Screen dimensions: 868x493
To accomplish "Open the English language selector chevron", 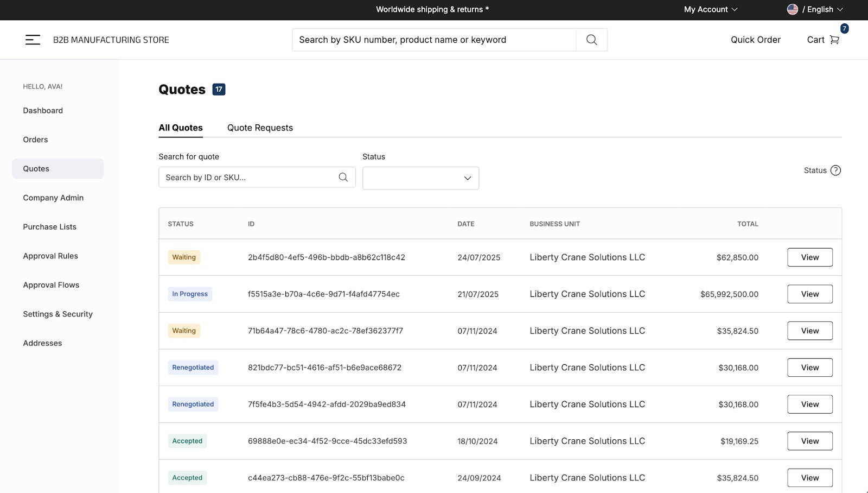I will [x=840, y=9].
